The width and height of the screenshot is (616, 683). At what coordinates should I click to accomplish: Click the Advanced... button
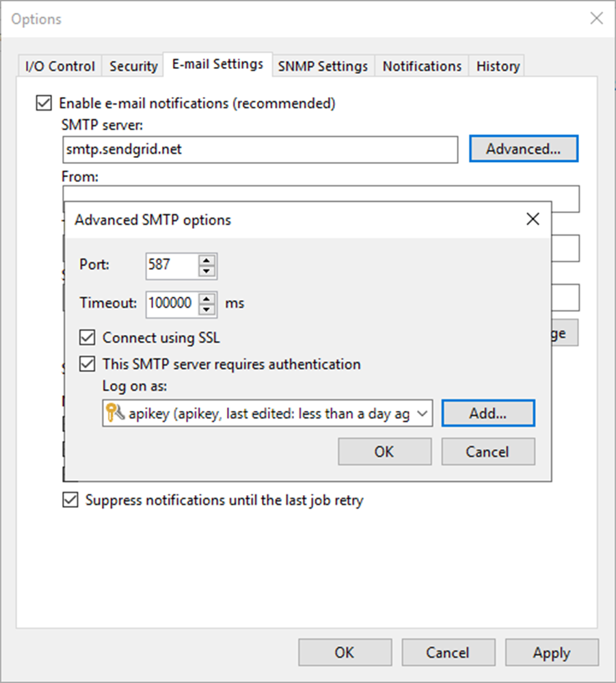pos(524,149)
